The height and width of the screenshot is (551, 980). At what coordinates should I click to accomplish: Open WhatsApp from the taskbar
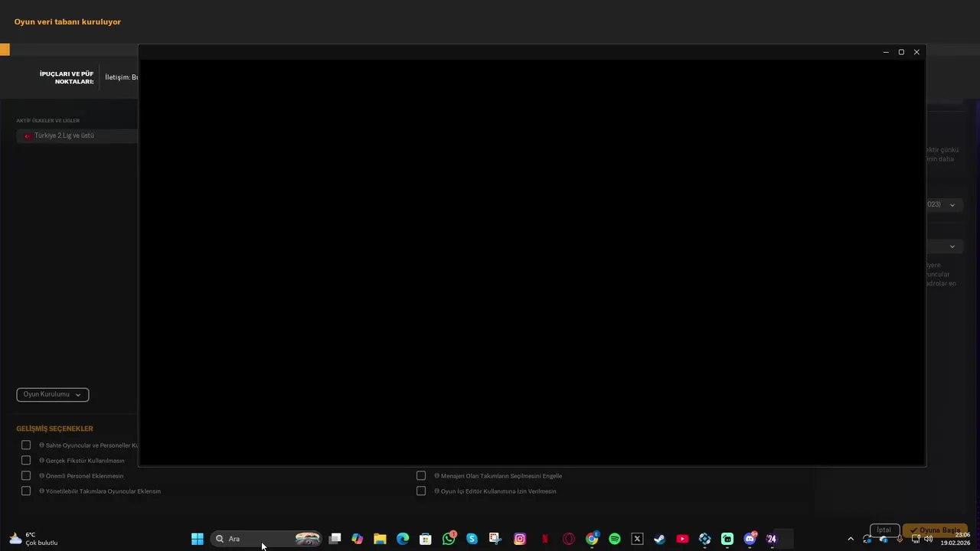(x=449, y=539)
